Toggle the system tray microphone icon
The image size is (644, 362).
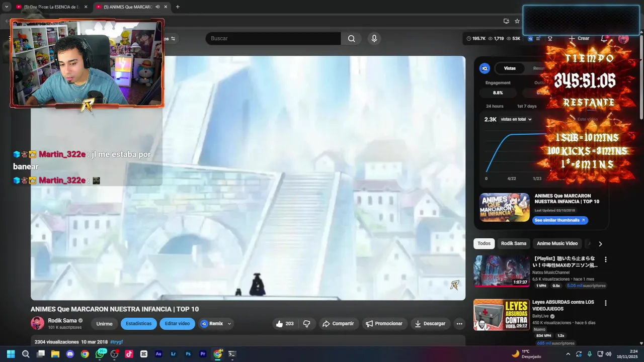click(590, 354)
